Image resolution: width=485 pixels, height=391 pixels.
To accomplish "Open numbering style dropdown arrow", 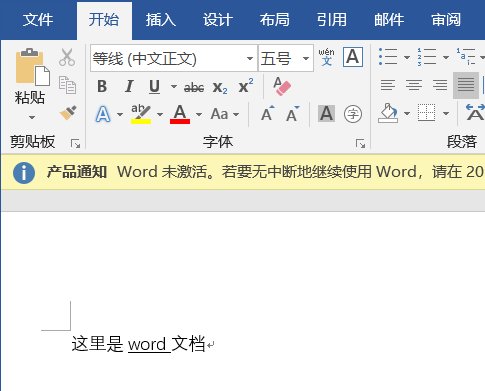I will [446, 57].
